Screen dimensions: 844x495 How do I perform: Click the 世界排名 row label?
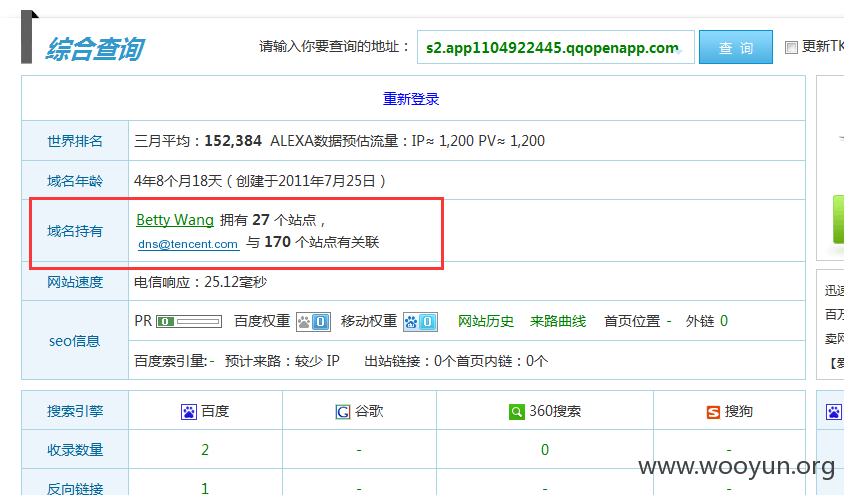click(75, 141)
